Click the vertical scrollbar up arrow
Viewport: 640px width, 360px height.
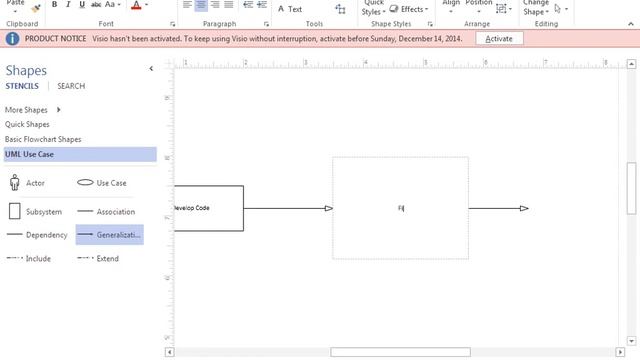pos(631,64)
